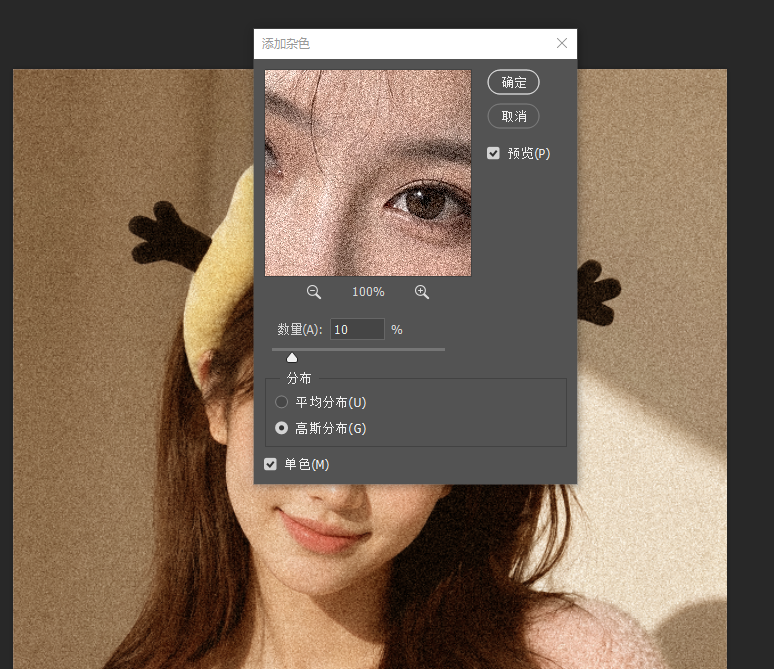Click the amount slider handle
Screen dimensions: 774x669
click(292, 357)
